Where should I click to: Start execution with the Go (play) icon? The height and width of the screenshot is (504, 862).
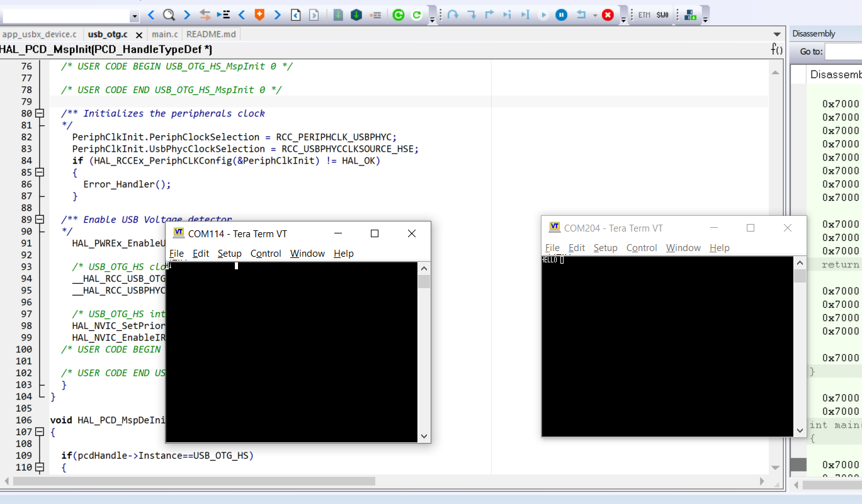[543, 14]
